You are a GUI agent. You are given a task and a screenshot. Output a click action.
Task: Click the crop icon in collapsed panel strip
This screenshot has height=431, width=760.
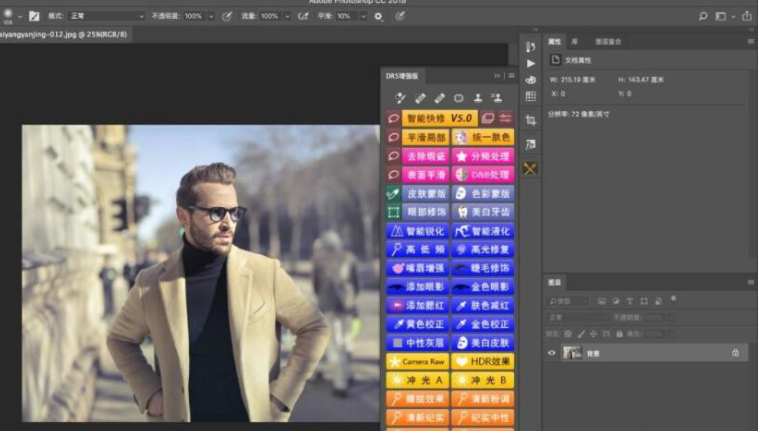530,120
